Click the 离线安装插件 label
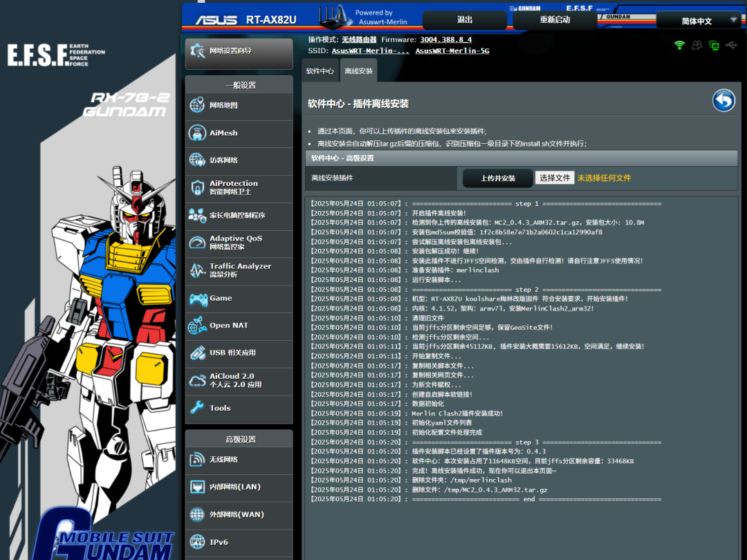 (333, 178)
